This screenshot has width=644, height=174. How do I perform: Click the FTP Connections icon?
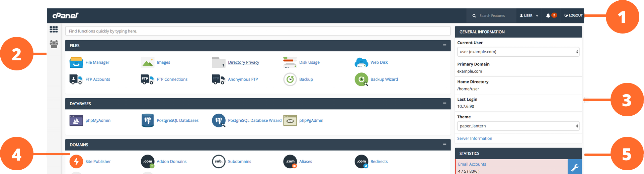point(147,79)
